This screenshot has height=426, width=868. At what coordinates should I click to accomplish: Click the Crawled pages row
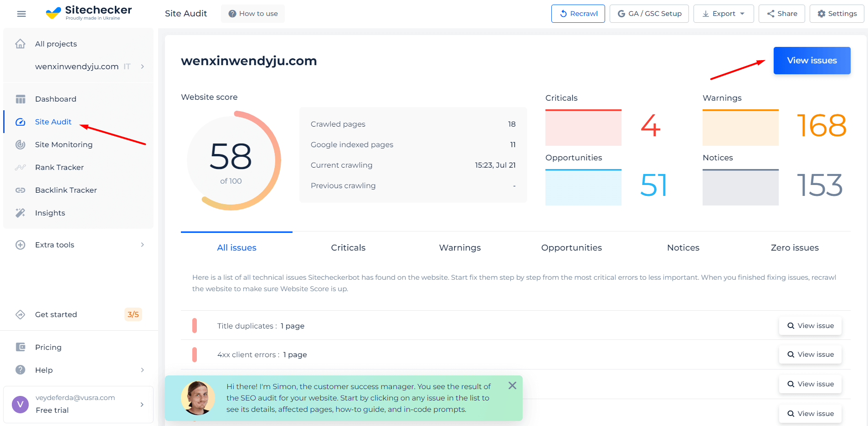[x=413, y=124]
